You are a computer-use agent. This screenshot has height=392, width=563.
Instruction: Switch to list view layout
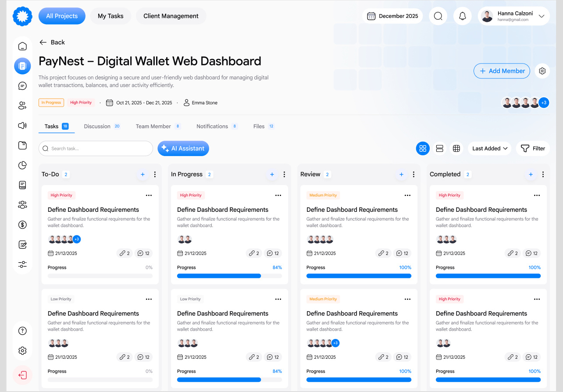[x=439, y=148]
